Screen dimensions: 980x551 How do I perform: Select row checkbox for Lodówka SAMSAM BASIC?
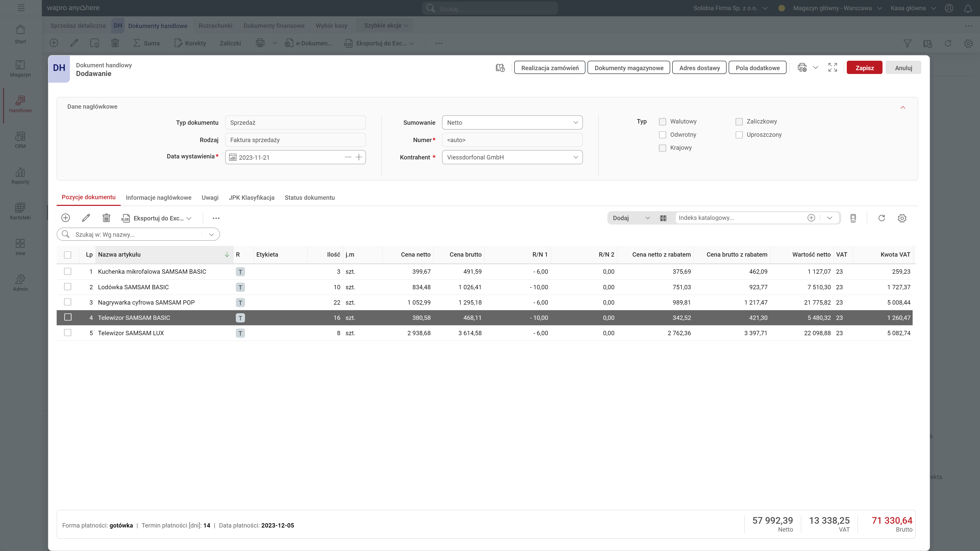point(68,287)
